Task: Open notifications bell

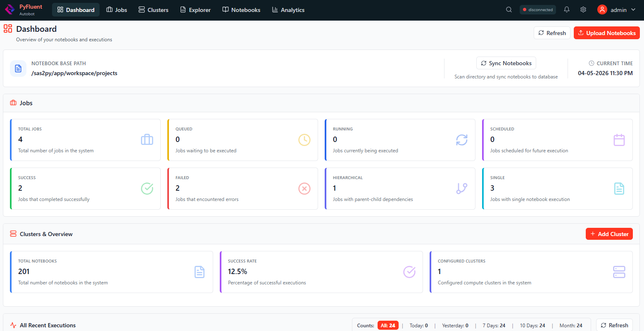Action: (x=566, y=9)
